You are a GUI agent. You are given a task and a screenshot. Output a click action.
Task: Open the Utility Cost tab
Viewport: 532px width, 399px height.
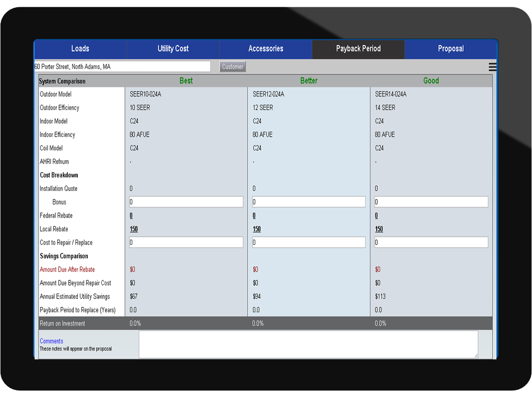click(x=173, y=49)
